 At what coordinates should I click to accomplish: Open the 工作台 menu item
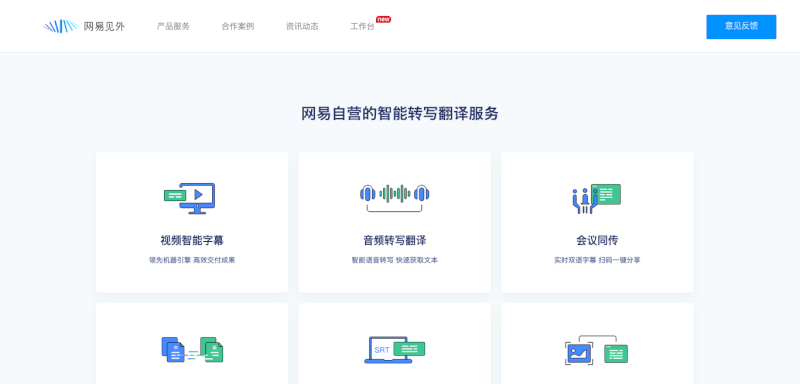(362, 27)
